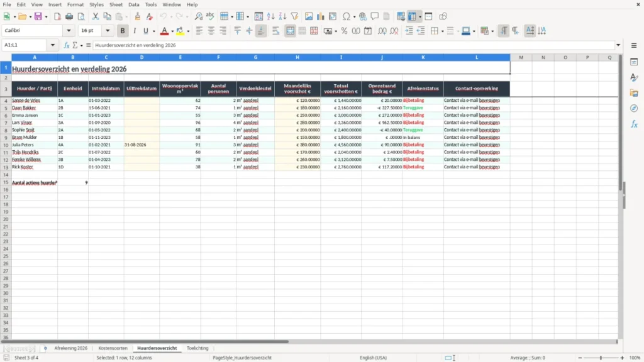Image resolution: width=644 pixels, height=362 pixels.
Task: Switch to Kostensoorten sheet tab
Action: (x=113, y=348)
